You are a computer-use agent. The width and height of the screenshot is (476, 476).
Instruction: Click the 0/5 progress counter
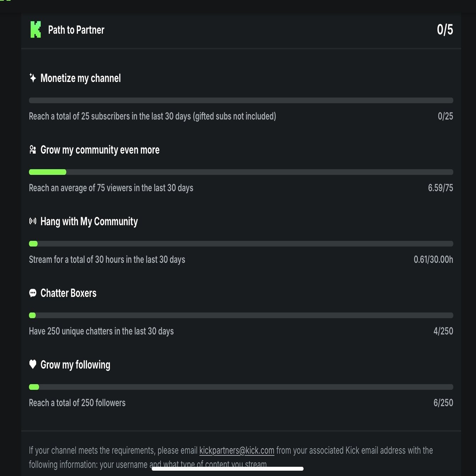[445, 29]
